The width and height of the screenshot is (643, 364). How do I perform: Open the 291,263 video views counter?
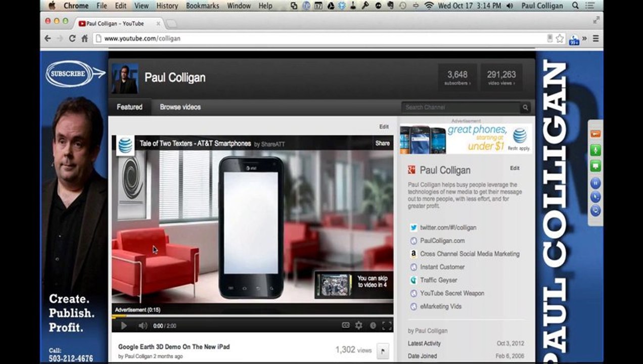click(501, 77)
